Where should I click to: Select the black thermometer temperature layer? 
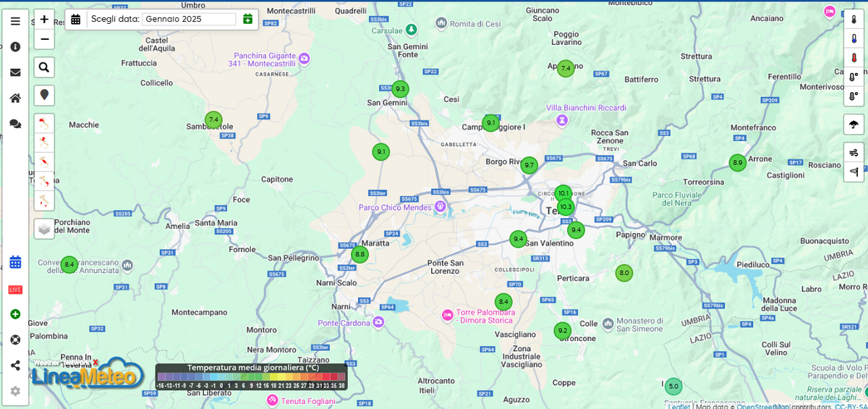pyautogui.click(x=854, y=20)
